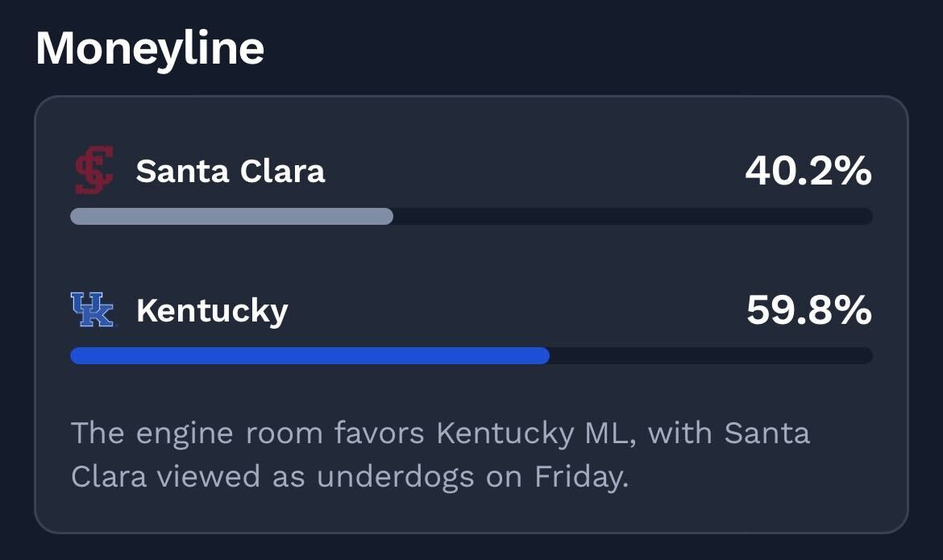Screen dimensions: 943x560
Task: Open the Santa Clara team name
Action: click(231, 171)
